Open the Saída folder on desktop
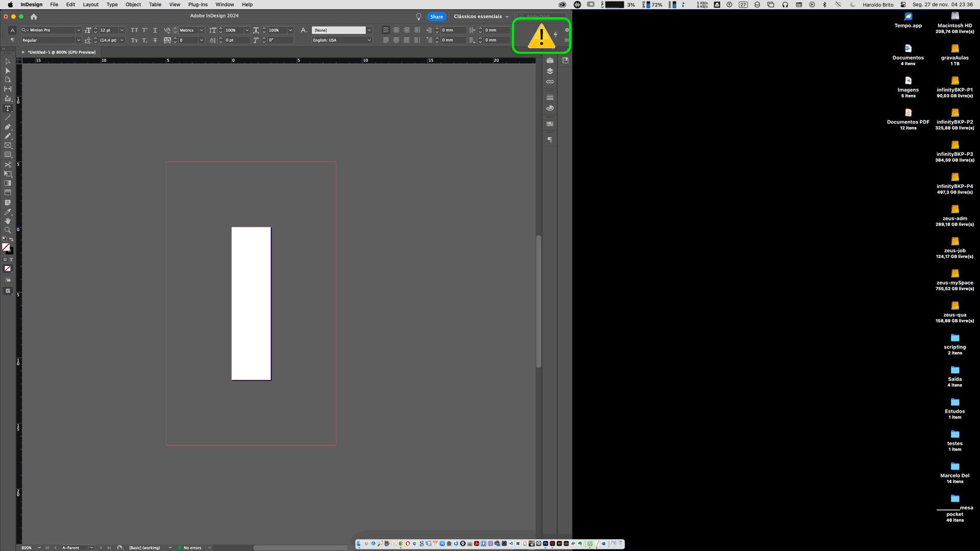The height and width of the screenshot is (551, 980). (x=954, y=370)
